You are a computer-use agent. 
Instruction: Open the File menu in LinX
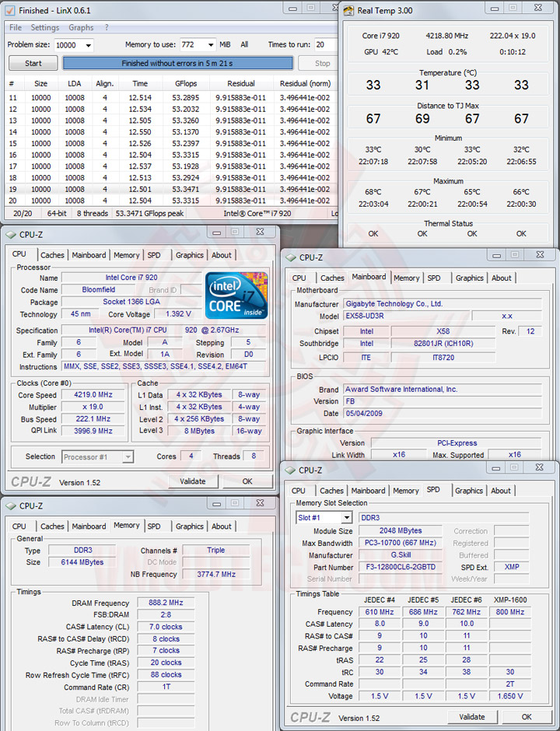[x=16, y=27]
